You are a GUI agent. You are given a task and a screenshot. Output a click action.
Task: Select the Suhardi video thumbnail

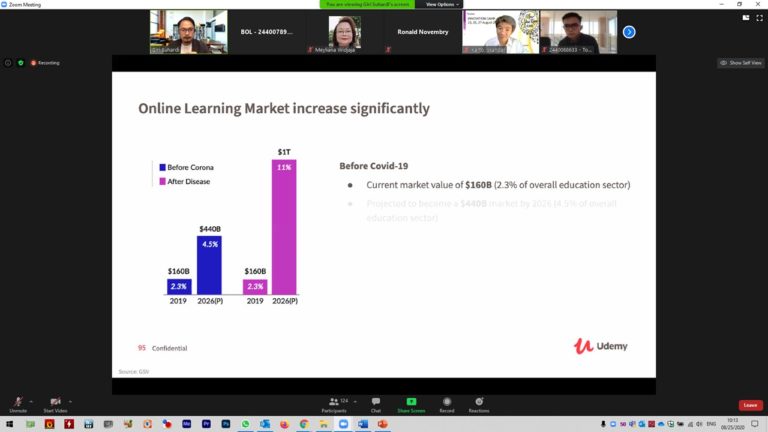pos(189,32)
